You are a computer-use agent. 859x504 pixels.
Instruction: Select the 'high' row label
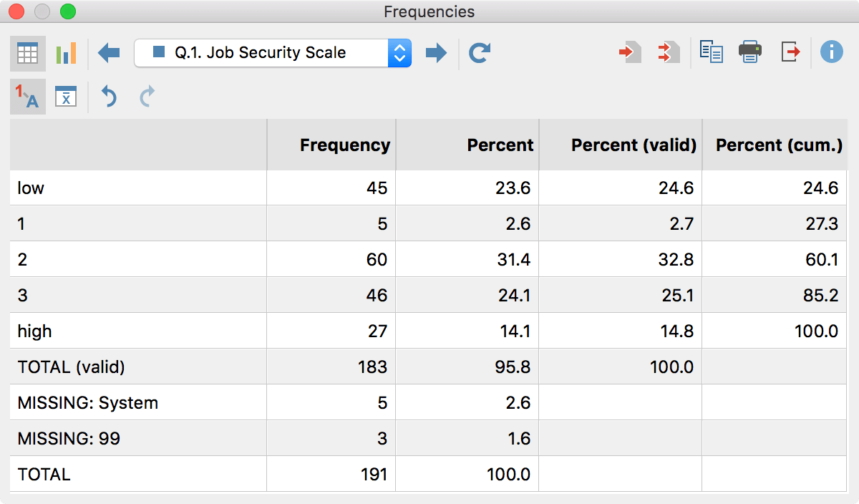coord(34,331)
